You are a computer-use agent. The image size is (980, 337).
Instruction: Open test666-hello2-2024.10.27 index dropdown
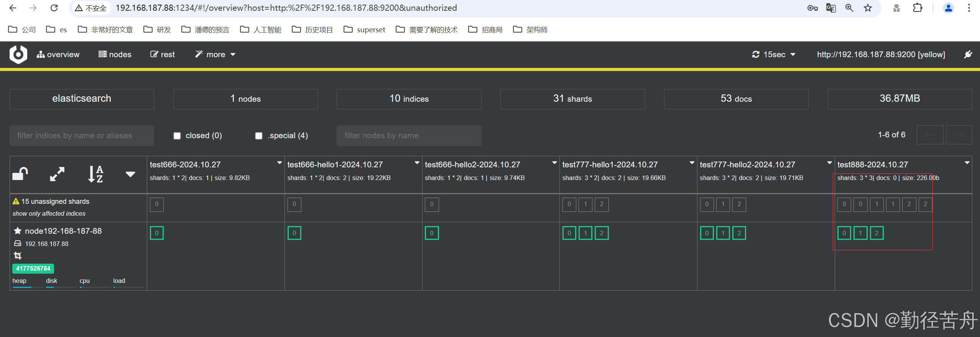coord(554,163)
